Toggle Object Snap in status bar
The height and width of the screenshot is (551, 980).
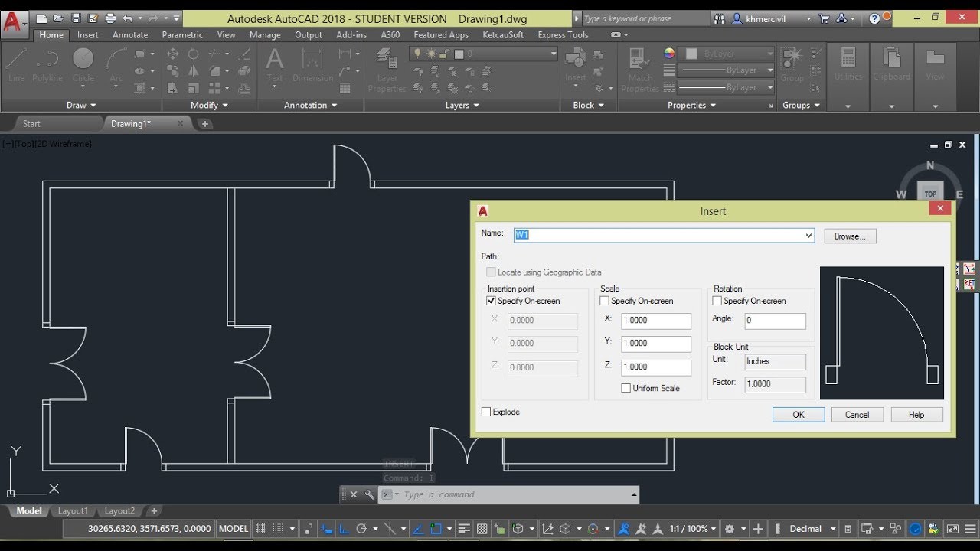[x=436, y=529]
